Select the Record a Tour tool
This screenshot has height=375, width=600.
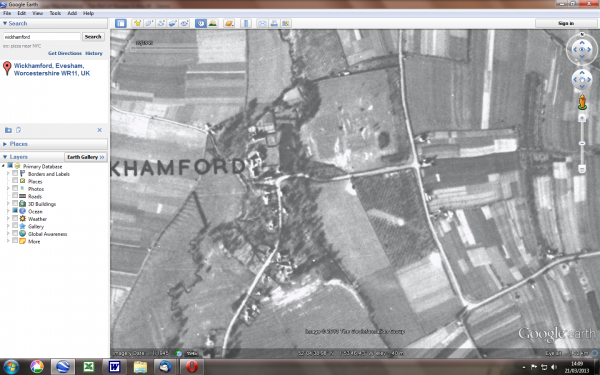tap(184, 23)
